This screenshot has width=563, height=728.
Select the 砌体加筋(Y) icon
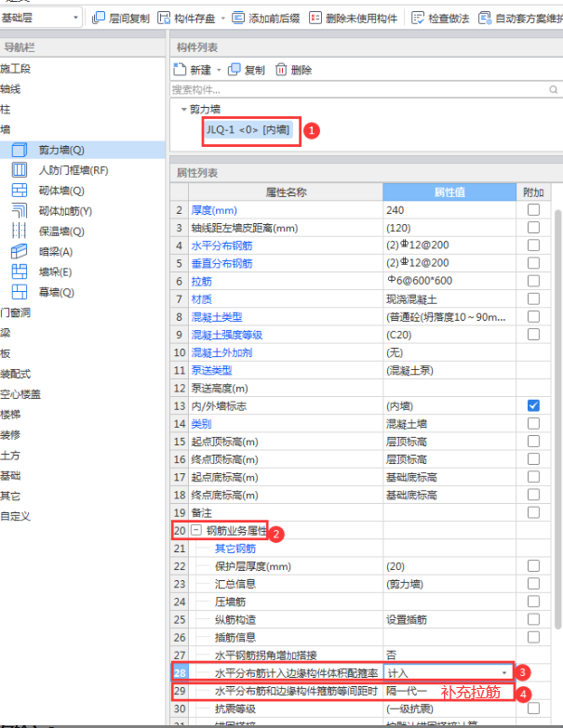tap(19, 211)
